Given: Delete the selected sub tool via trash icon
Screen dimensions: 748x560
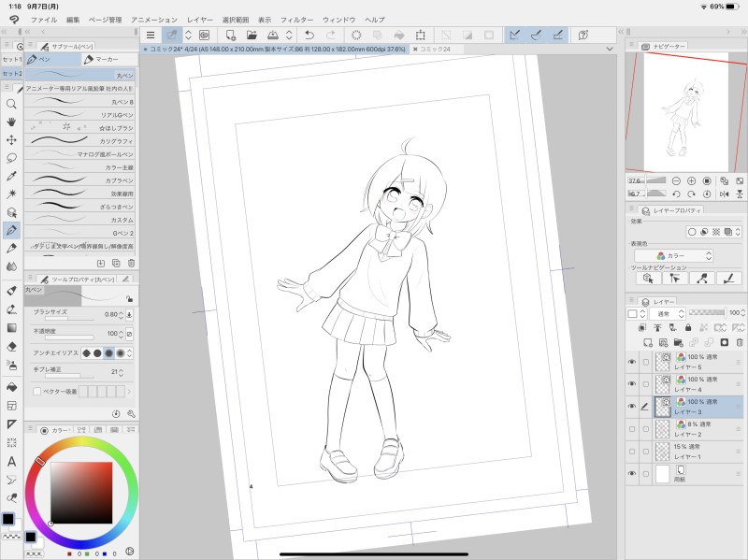Looking at the screenshot, I should click(131, 264).
